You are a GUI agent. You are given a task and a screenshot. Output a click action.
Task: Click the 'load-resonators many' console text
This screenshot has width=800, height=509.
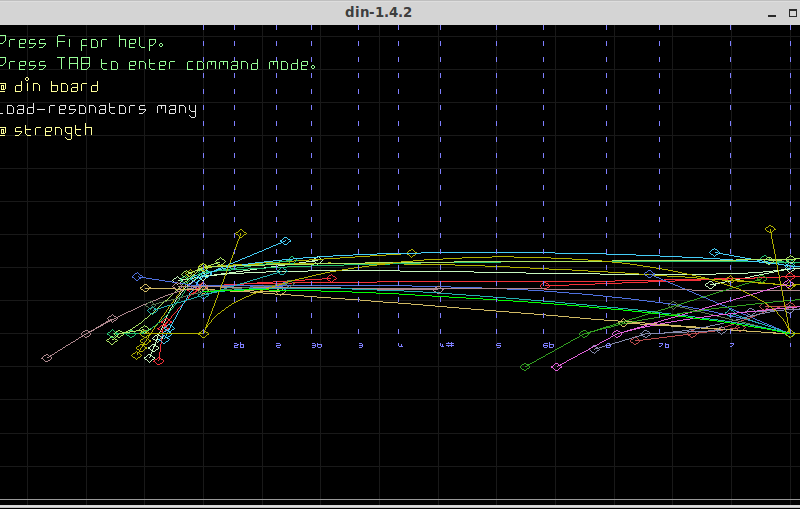98,109
